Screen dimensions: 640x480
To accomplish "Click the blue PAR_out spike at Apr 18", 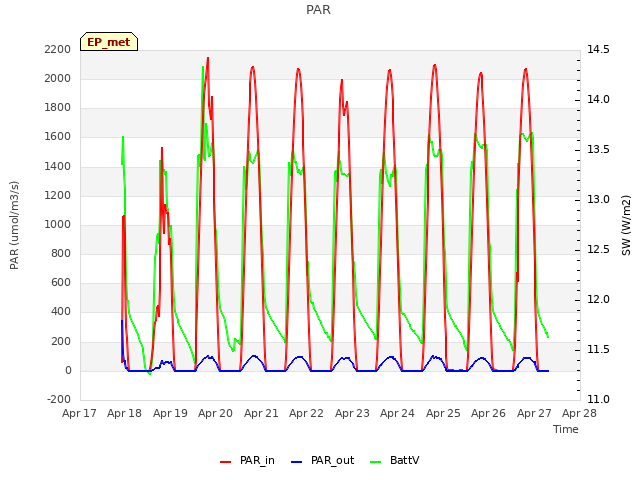I will (x=122, y=322).
